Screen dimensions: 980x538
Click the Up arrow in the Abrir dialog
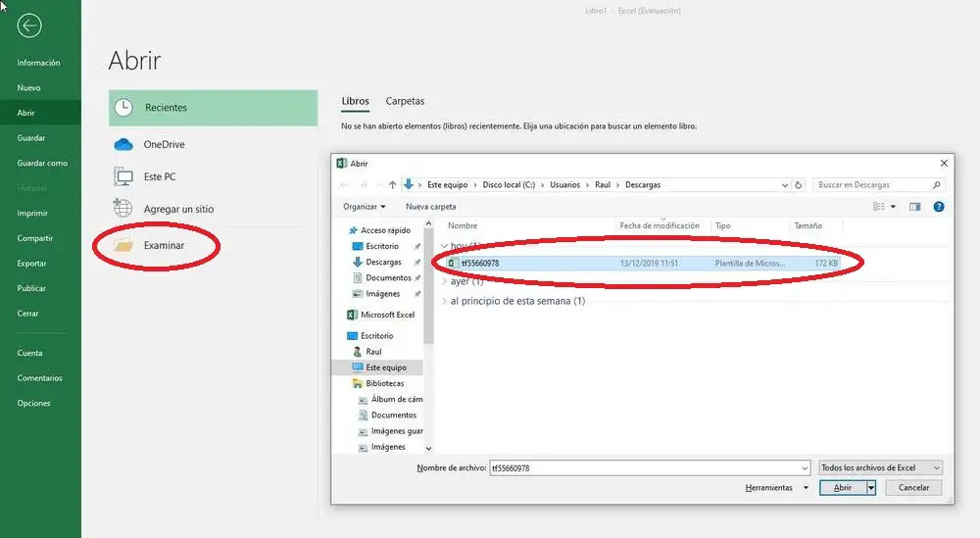click(x=392, y=185)
